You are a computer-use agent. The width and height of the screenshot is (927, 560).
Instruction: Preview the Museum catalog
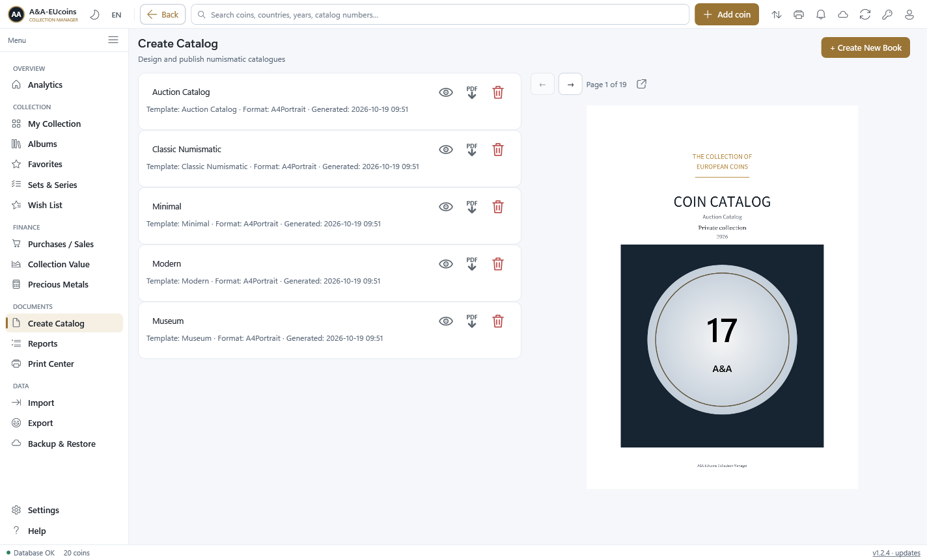coord(446,321)
